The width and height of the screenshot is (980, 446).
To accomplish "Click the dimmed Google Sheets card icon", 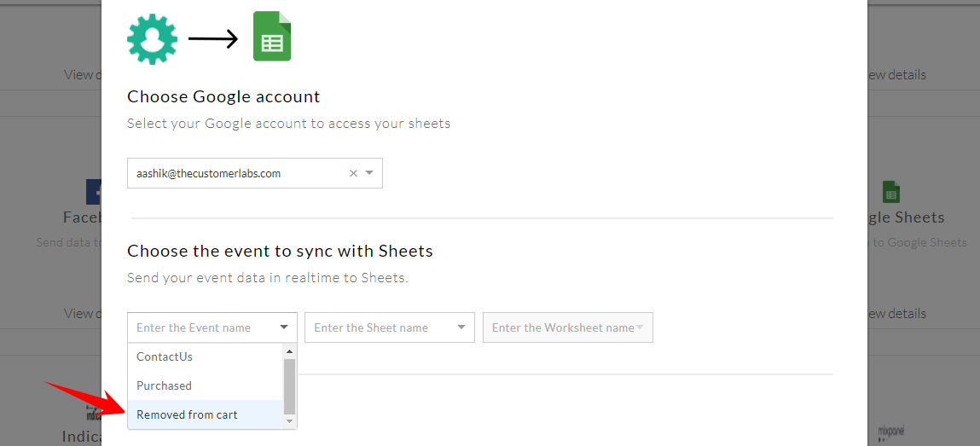I will [x=891, y=191].
